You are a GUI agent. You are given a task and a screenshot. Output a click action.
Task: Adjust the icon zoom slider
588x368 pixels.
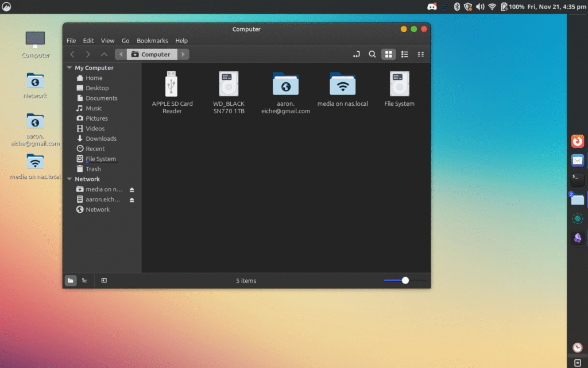click(405, 281)
